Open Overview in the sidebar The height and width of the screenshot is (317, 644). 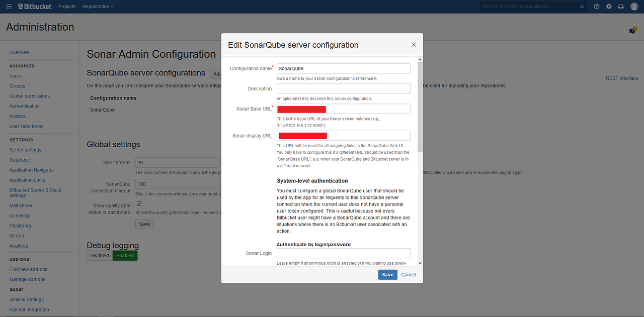[x=19, y=52]
